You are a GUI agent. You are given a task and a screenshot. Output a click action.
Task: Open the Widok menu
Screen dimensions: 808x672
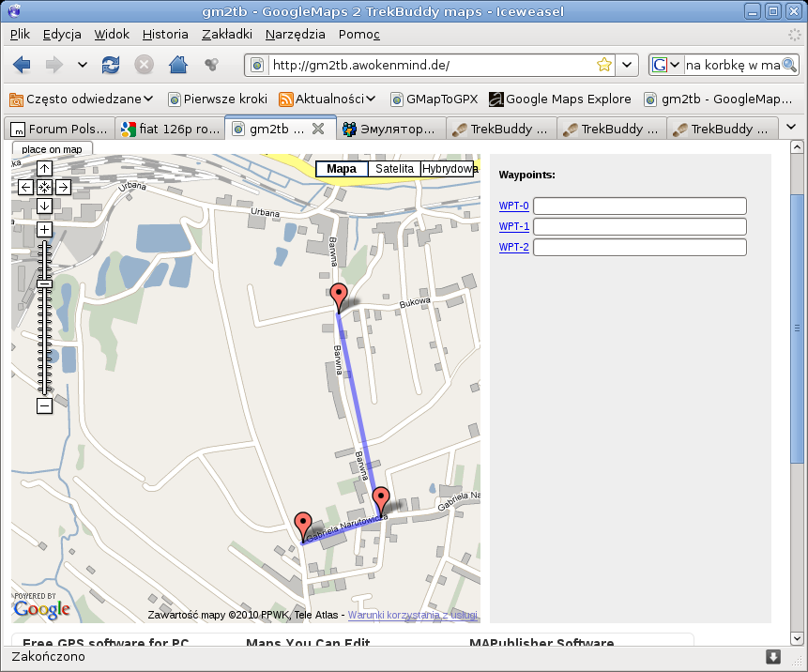[112, 35]
